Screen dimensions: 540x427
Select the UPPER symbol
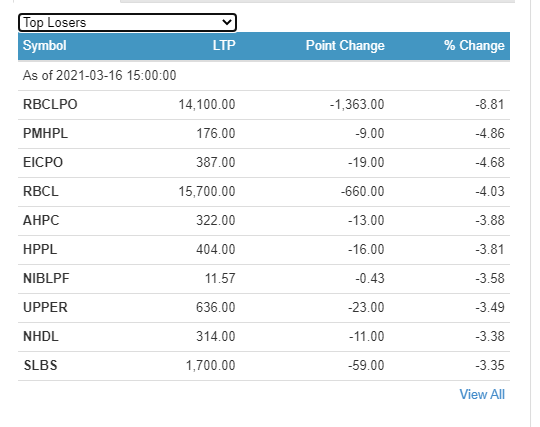pos(45,307)
